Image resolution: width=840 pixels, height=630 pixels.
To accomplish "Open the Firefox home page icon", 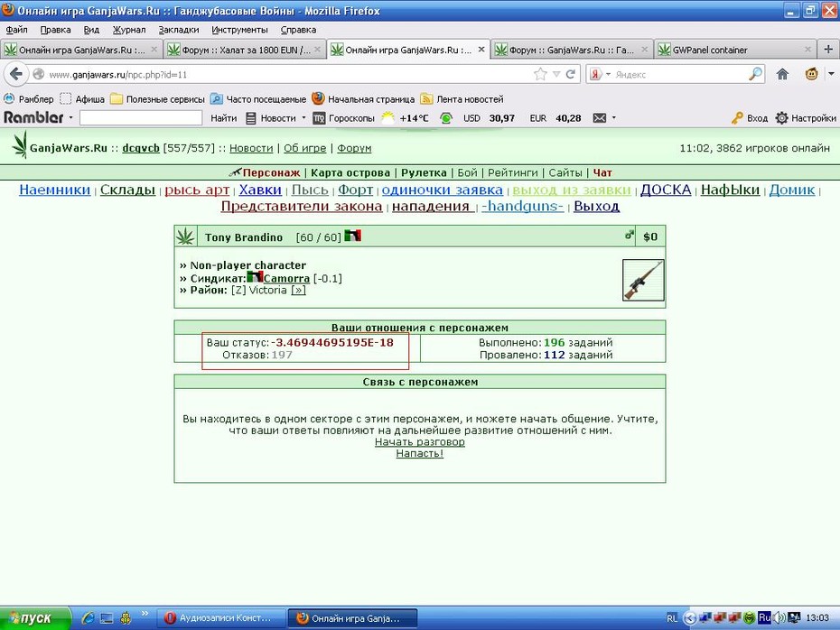I will [x=782, y=74].
